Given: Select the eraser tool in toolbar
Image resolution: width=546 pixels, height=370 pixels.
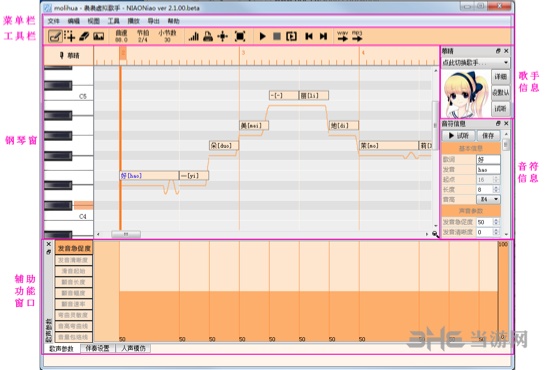Looking at the screenshot, I should tap(84, 36).
